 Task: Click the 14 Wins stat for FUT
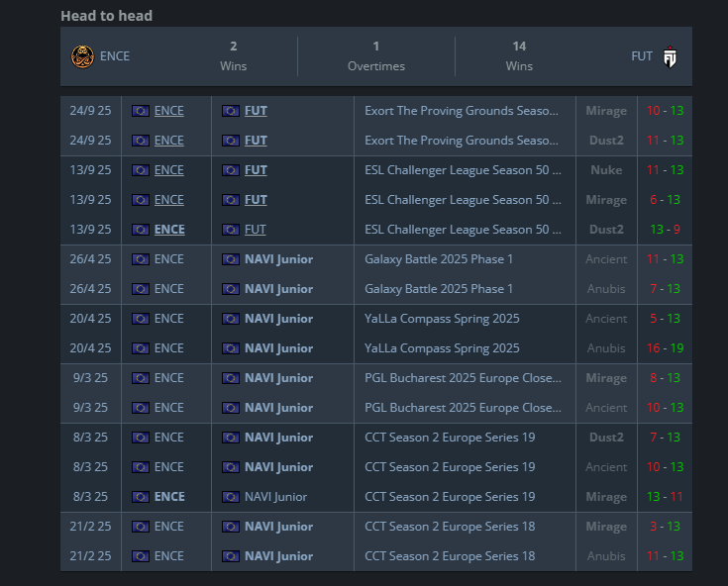click(519, 56)
